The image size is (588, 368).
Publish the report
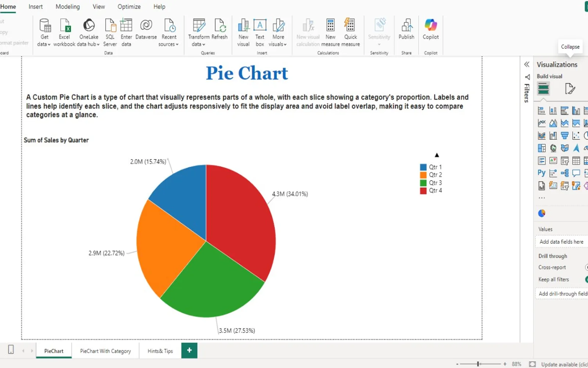click(406, 29)
